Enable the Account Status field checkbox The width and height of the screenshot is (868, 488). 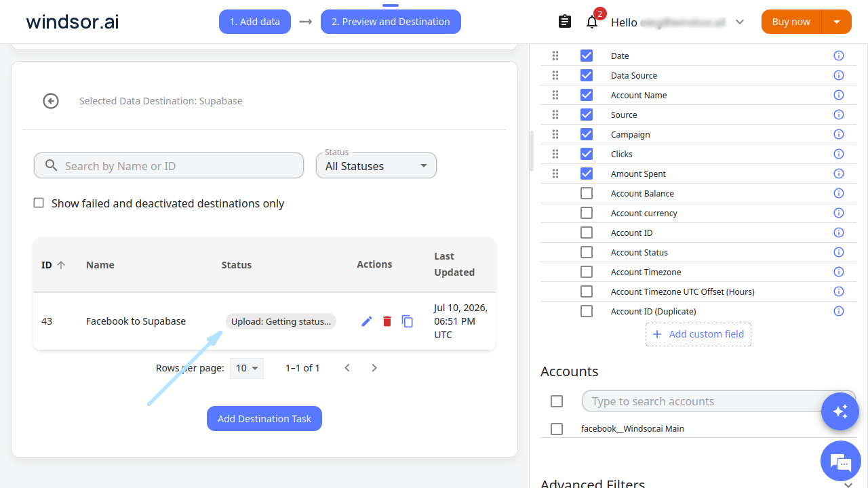pos(587,252)
